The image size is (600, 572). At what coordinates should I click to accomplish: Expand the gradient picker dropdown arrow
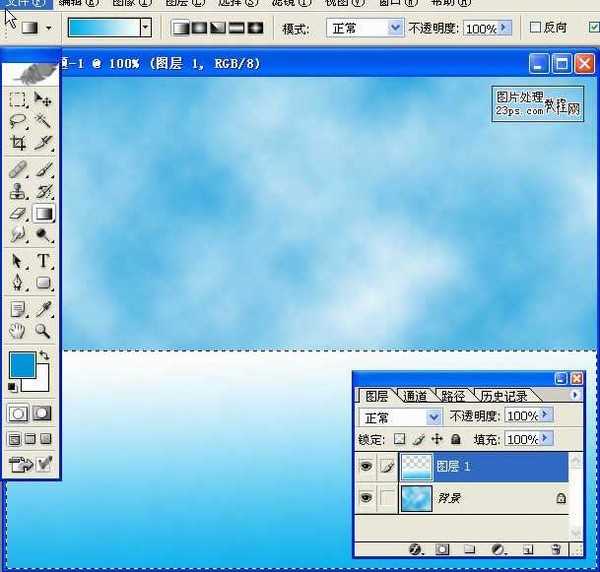tap(146, 28)
